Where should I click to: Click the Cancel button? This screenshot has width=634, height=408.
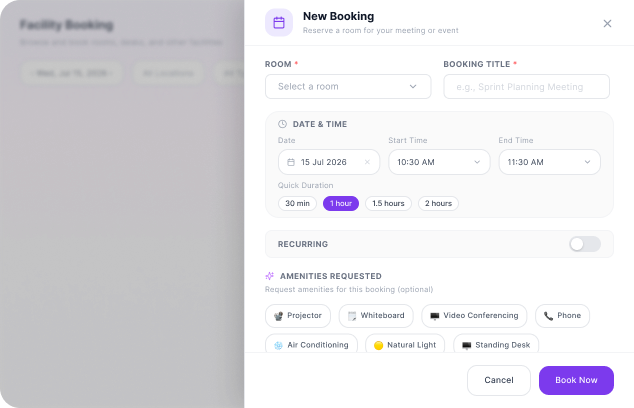coord(499,381)
